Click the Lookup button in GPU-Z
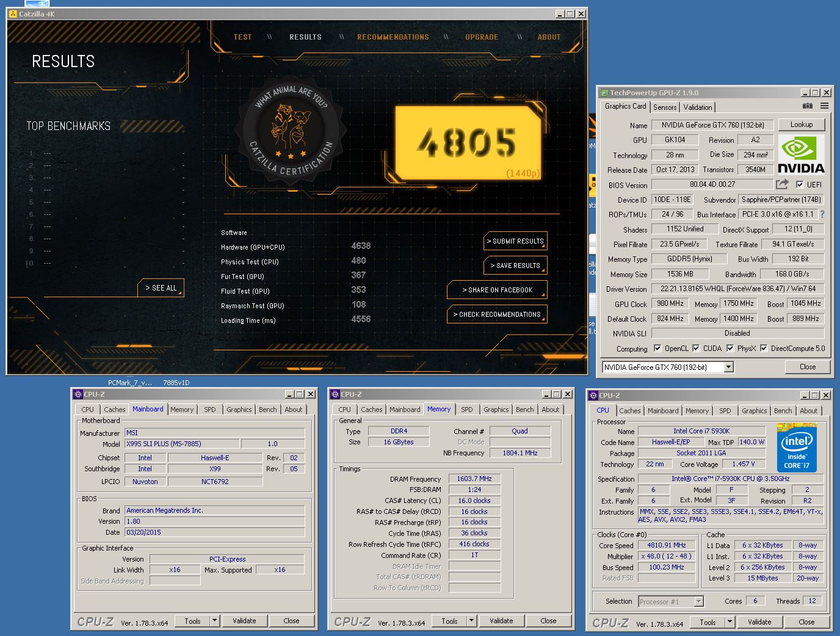The image size is (840, 636). (802, 125)
